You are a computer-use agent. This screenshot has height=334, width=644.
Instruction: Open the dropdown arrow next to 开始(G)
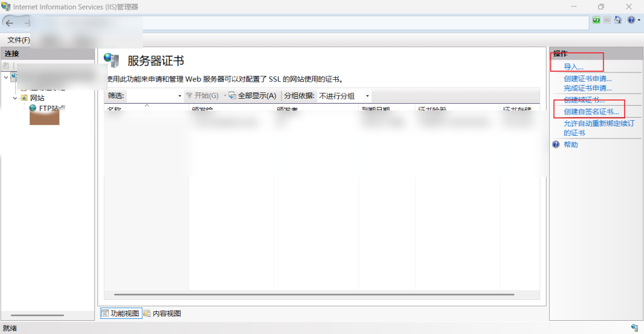pos(225,96)
